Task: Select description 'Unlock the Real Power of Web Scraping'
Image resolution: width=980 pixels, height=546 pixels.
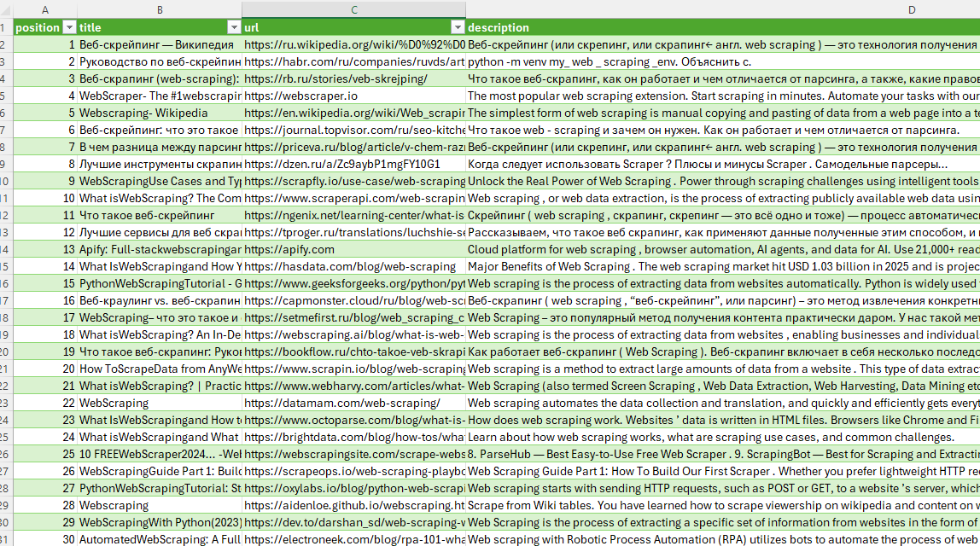Action: click(723, 181)
